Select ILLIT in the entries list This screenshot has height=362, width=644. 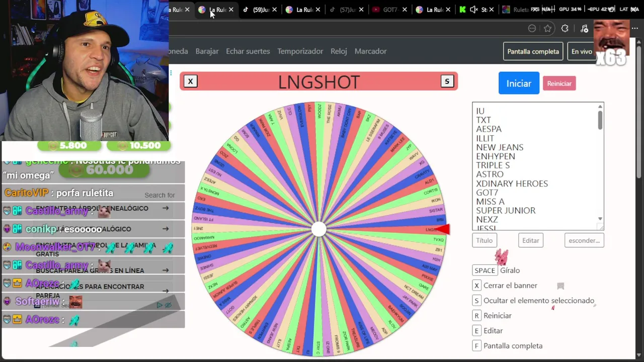tap(485, 138)
